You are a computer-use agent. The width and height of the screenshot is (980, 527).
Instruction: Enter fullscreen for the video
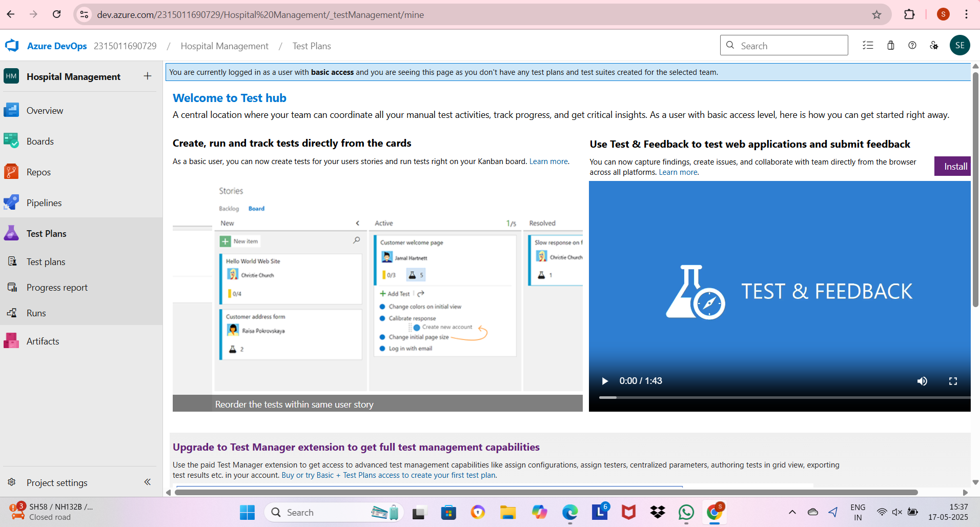pos(953,381)
